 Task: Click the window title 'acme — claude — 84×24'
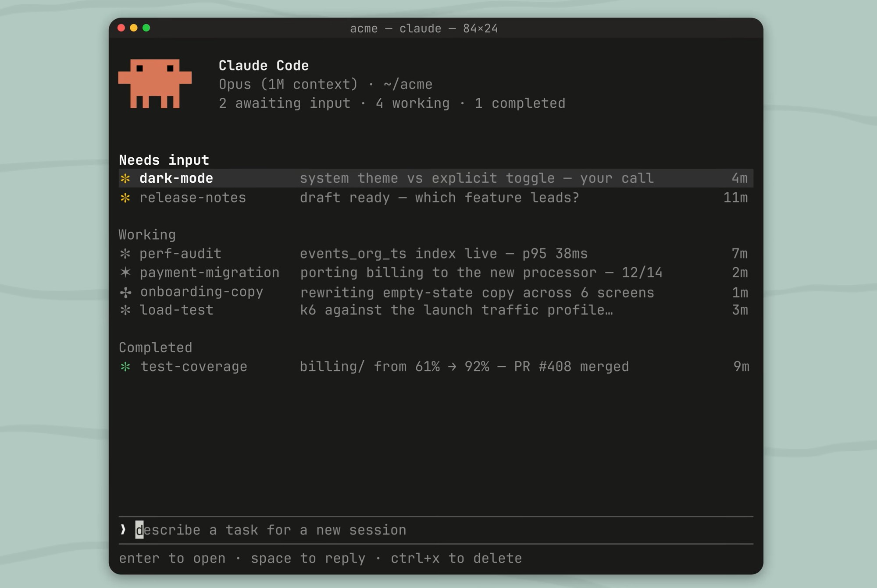[x=424, y=28]
